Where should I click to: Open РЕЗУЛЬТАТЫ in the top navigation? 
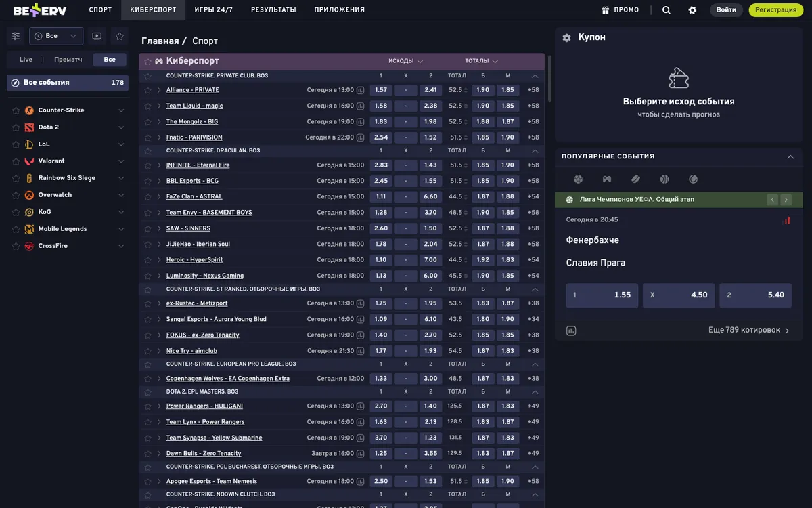[x=273, y=10]
